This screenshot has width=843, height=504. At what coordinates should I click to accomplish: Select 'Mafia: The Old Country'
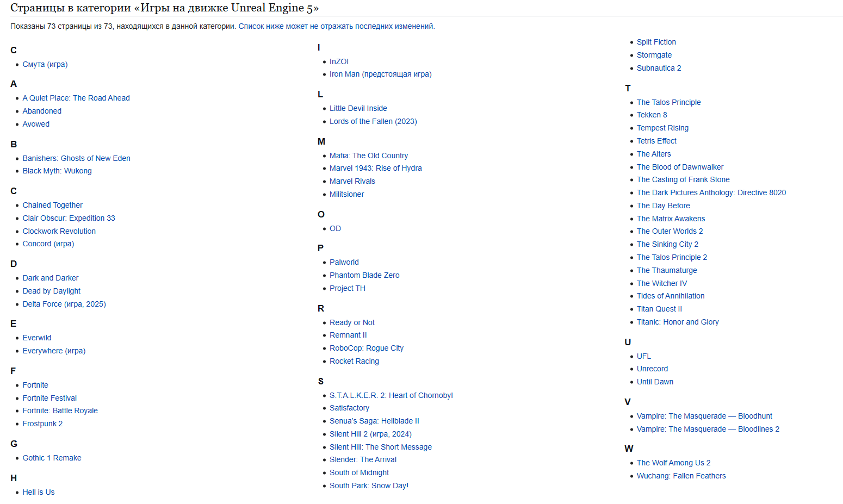click(369, 155)
